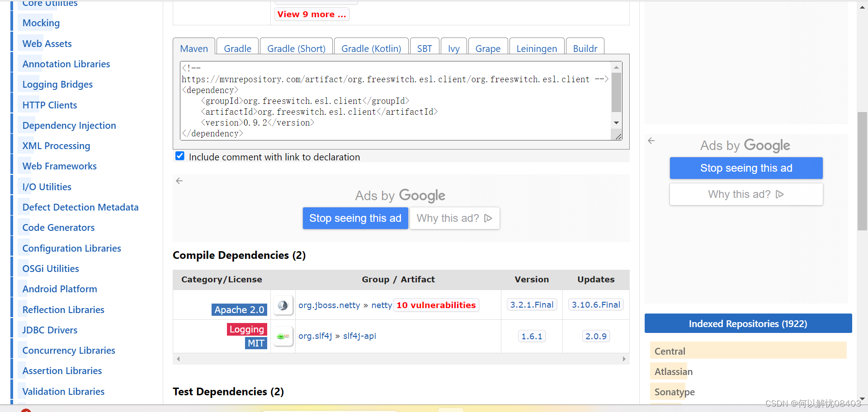Open XML Processing category
The height and width of the screenshot is (412, 868).
pyautogui.click(x=56, y=146)
